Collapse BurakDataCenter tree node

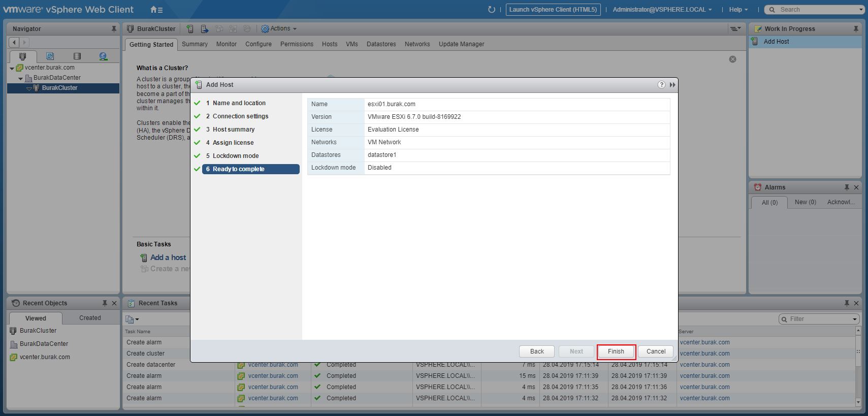[x=20, y=78]
